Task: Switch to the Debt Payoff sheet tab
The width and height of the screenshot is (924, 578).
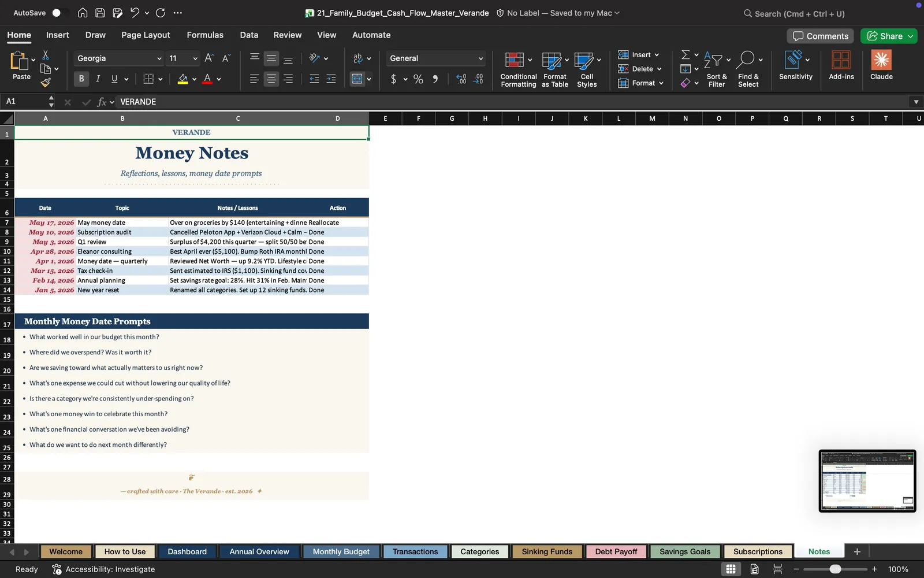Action: (x=616, y=551)
